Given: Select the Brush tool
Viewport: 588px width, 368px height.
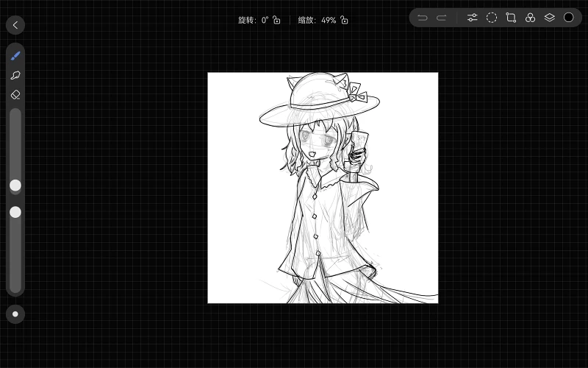Looking at the screenshot, I should point(15,56).
